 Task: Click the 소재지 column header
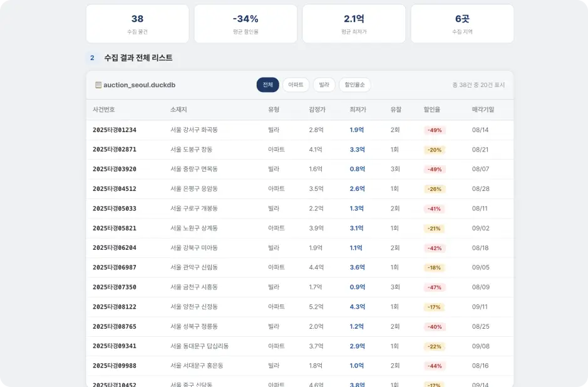point(178,110)
